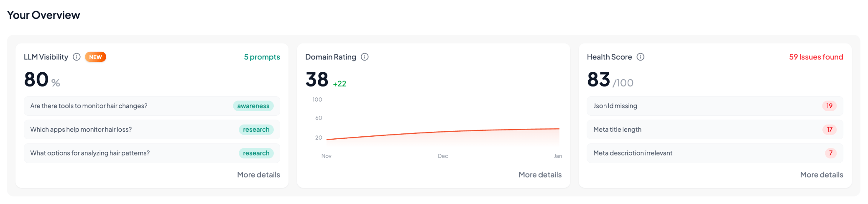The image size is (868, 204).
Task: Click the Domain Rating trend line chart
Action: coord(442,133)
